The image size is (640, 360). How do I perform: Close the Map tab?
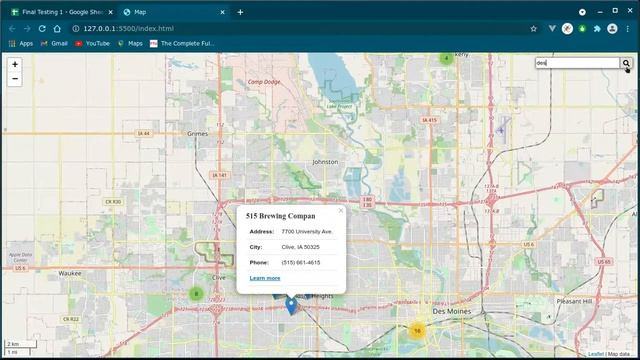(x=222, y=12)
